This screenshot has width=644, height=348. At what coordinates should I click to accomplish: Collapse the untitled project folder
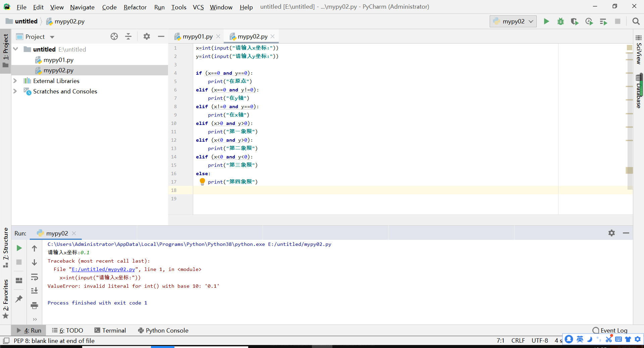point(15,49)
